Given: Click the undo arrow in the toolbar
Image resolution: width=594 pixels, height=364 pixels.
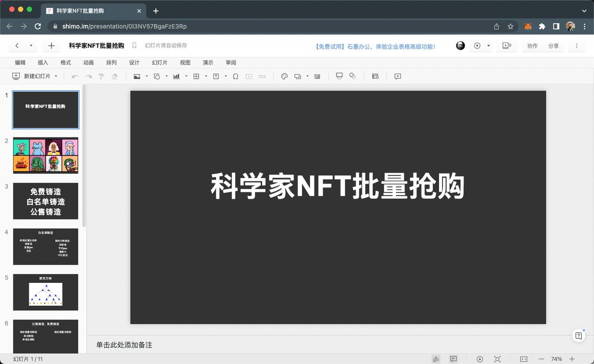Looking at the screenshot, I should [75, 76].
